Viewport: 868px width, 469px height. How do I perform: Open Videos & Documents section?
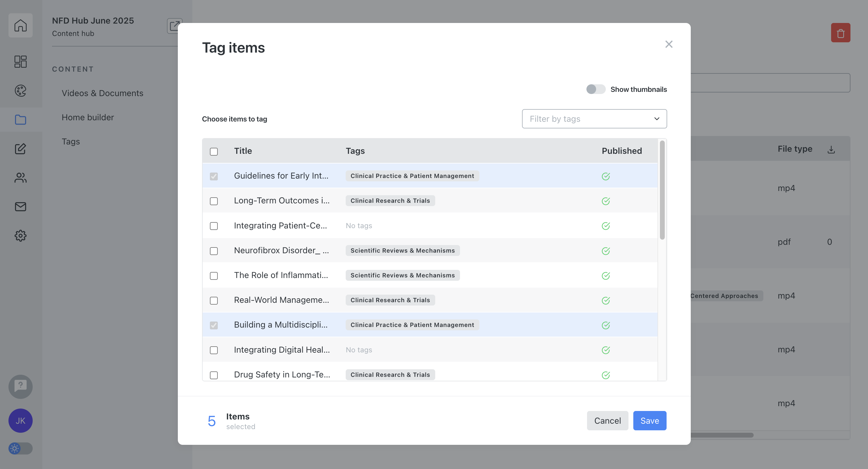pyautogui.click(x=103, y=93)
